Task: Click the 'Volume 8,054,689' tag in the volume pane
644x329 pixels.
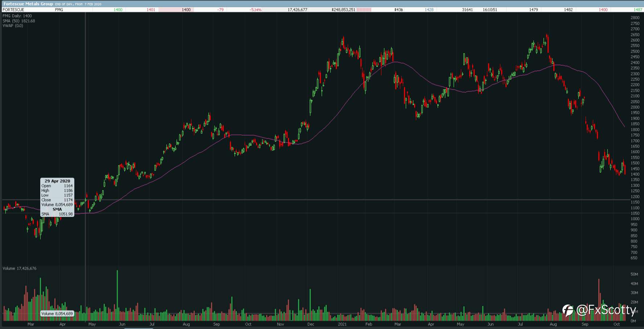Action: 57,314
